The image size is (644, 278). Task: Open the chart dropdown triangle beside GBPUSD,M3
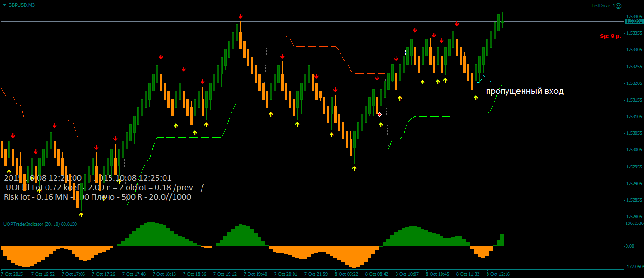(4, 5)
